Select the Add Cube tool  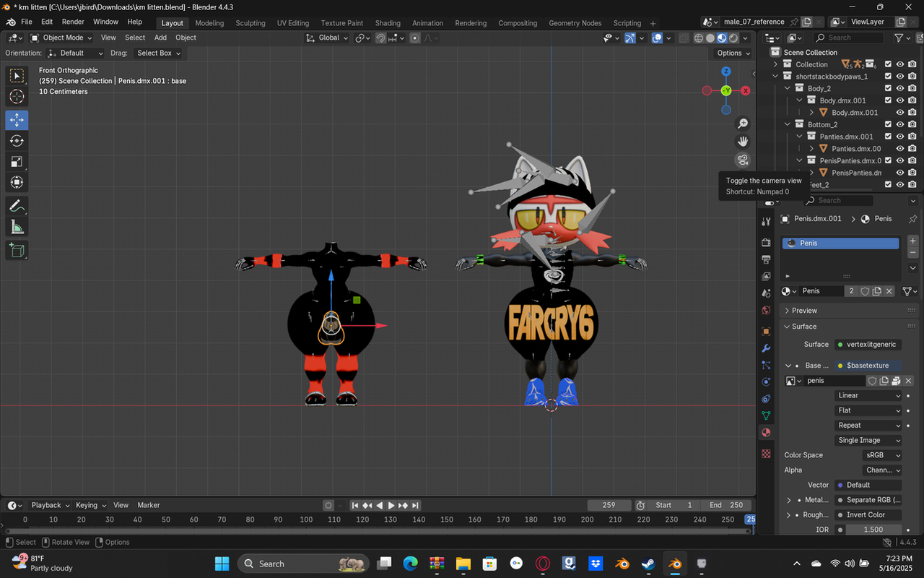pyautogui.click(x=17, y=251)
